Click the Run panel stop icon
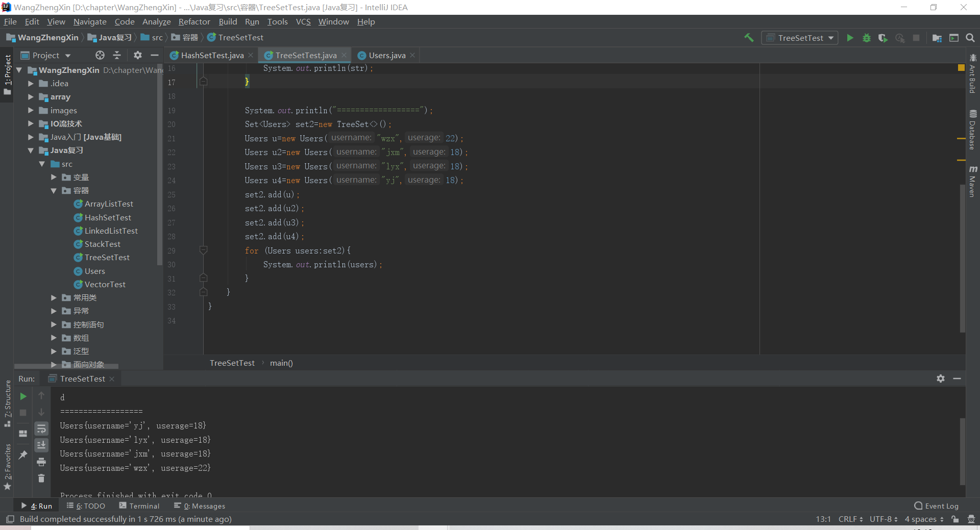This screenshot has width=980, height=530. [23, 412]
